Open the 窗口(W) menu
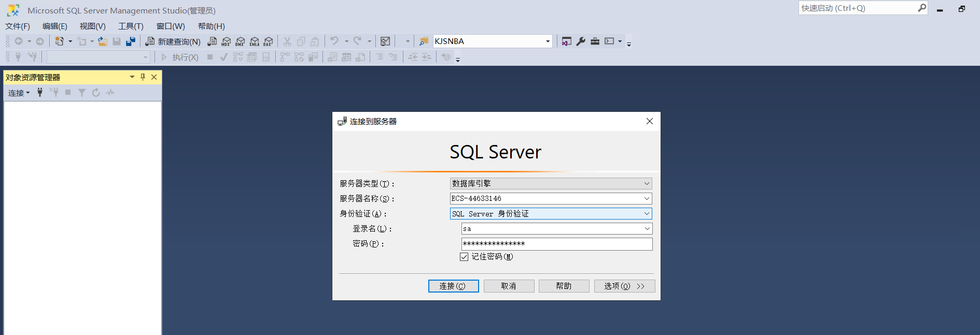The width and height of the screenshot is (980, 335). [x=171, y=26]
